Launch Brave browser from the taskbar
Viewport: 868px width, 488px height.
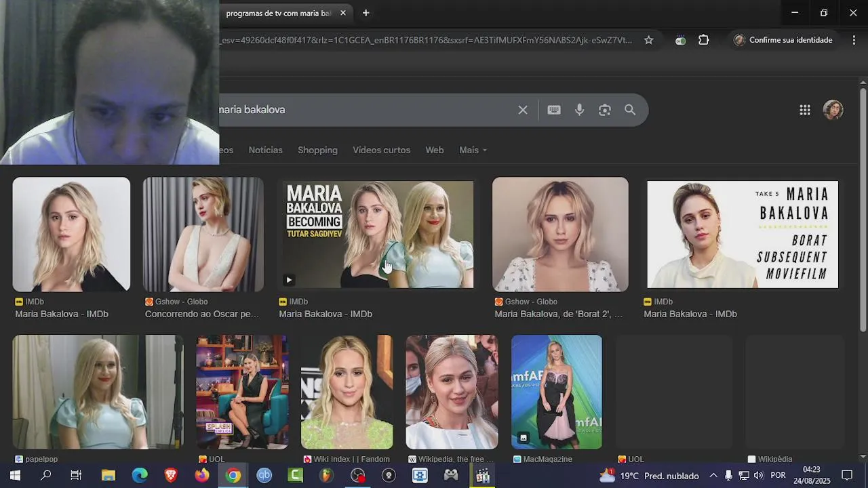point(171,475)
